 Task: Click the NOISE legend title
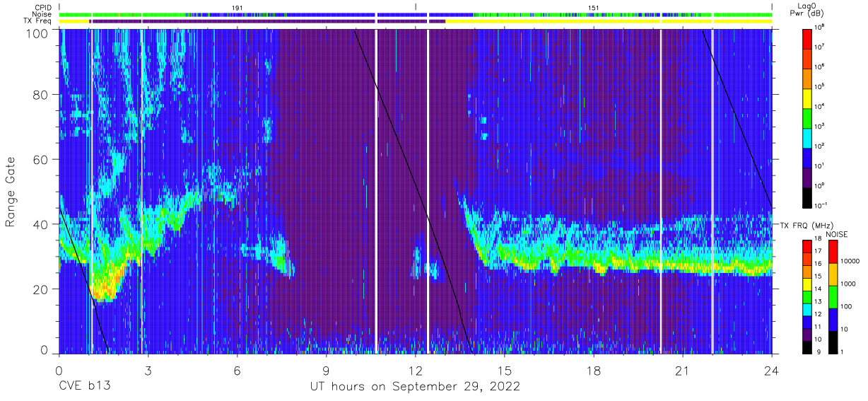[836, 233]
